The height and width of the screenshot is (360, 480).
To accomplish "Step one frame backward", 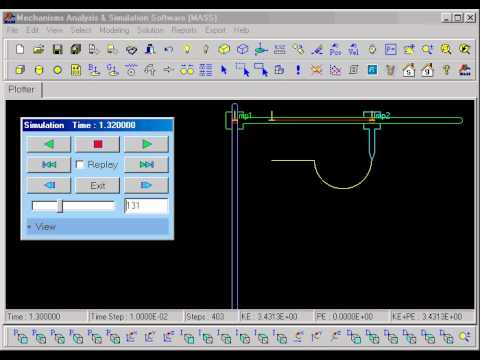I will pyautogui.click(x=49, y=185).
